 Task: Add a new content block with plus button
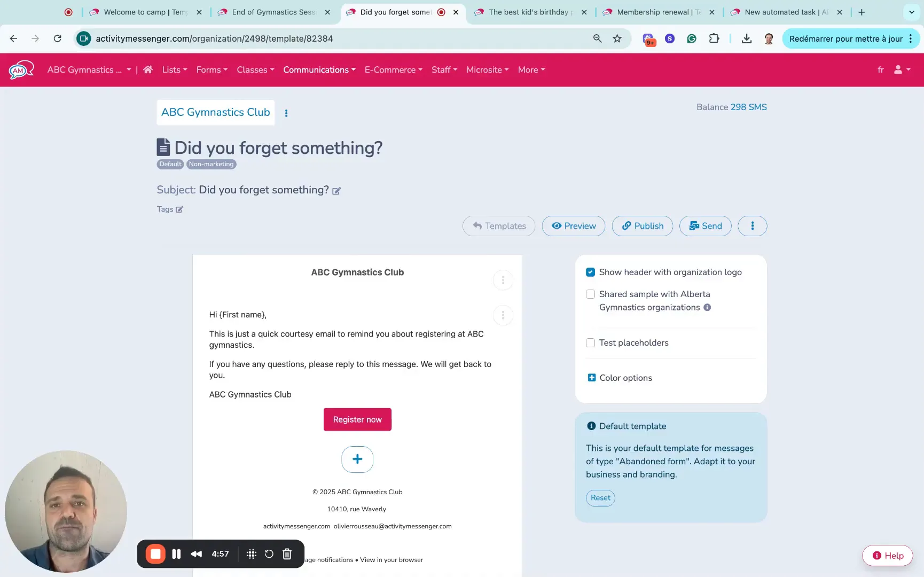(357, 459)
